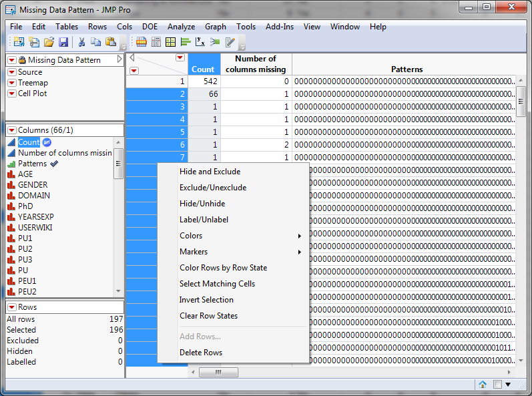This screenshot has width=532, height=396.
Task: Click the home window icon in status bar
Action: coord(483,385)
